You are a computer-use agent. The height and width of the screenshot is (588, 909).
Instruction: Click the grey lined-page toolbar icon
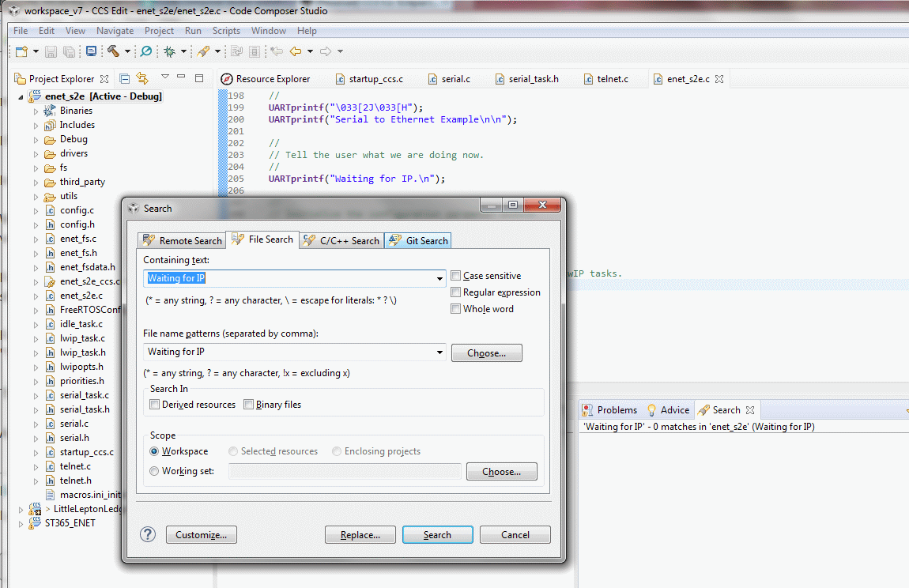(255, 51)
